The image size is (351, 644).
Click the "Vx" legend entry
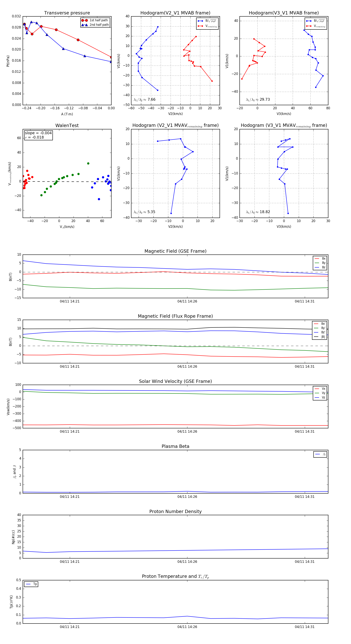click(320, 389)
